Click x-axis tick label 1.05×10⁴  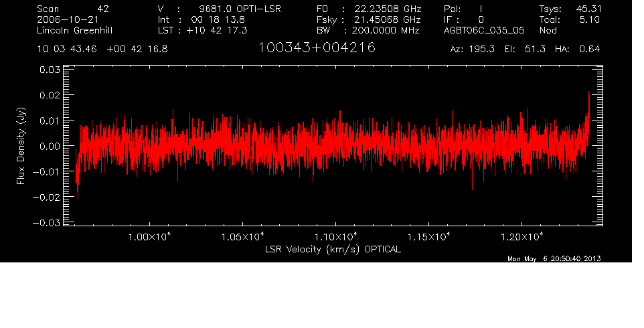(x=243, y=236)
